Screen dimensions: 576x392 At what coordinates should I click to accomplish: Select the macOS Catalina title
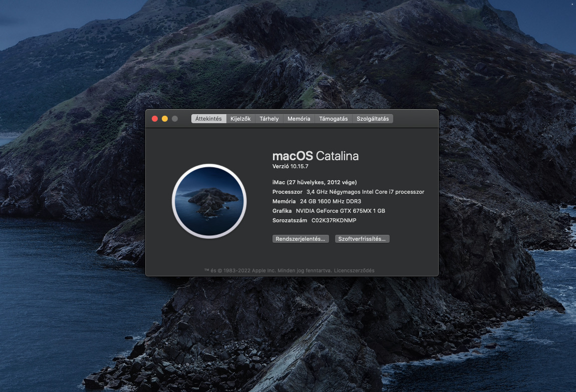tap(315, 156)
